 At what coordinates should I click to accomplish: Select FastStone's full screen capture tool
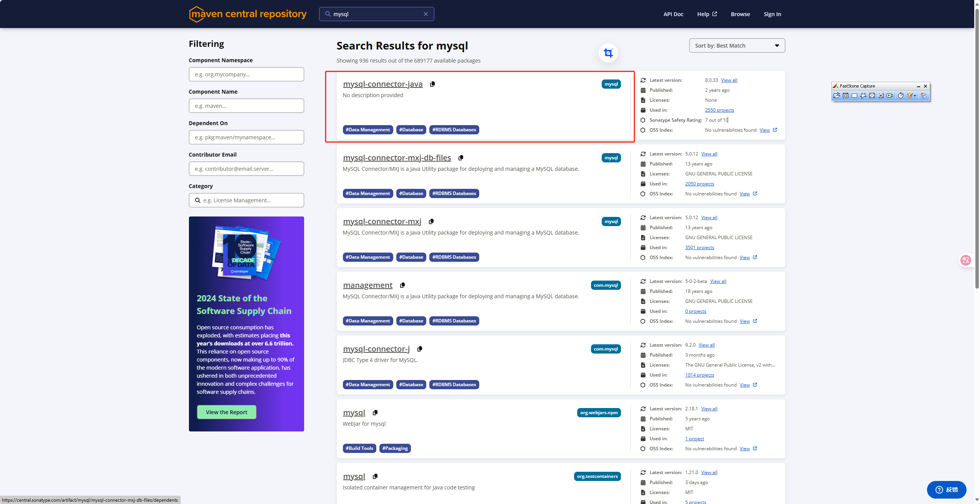pos(872,96)
